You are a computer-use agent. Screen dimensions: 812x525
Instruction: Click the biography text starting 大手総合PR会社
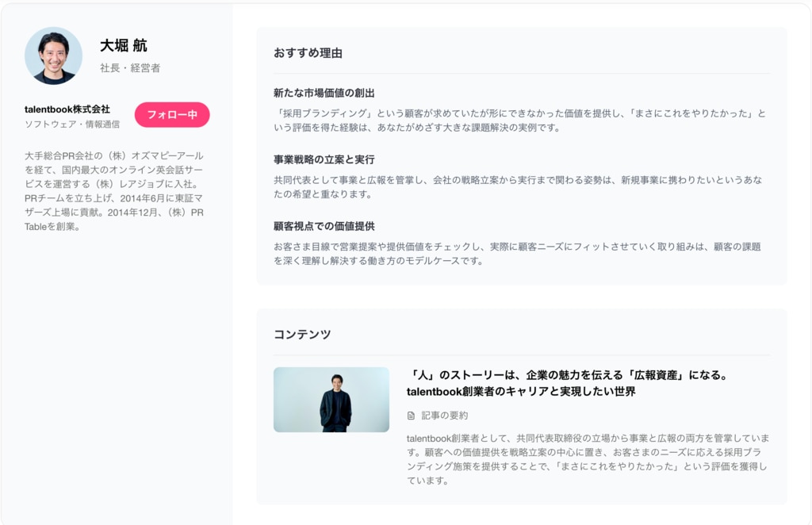[x=115, y=191]
